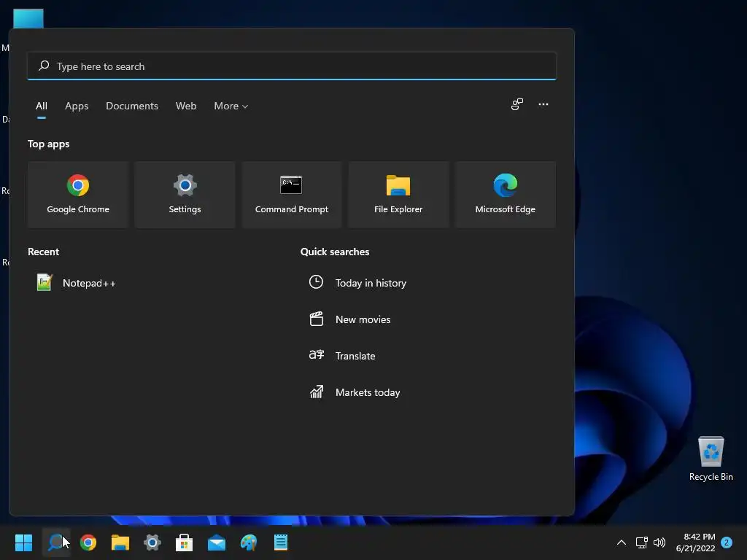747x560 pixels.
Task: Click the New movies clapperboard icon
Action: pos(317,319)
